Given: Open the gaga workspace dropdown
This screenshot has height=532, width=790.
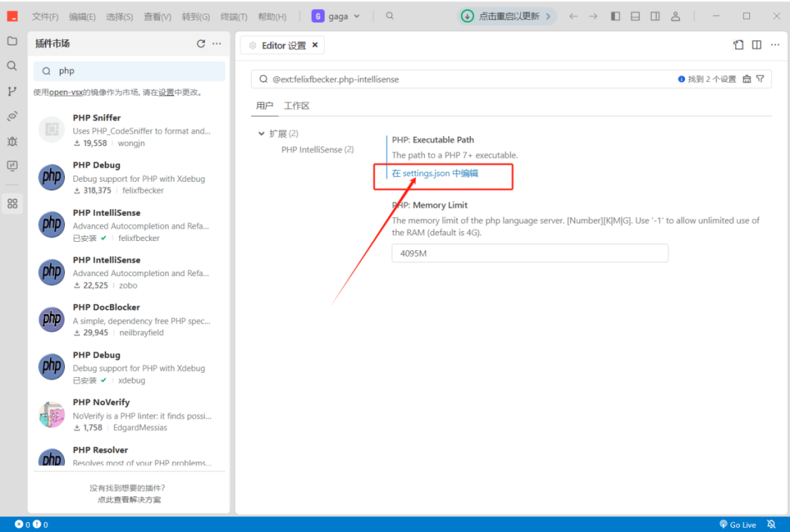Looking at the screenshot, I should (x=336, y=16).
